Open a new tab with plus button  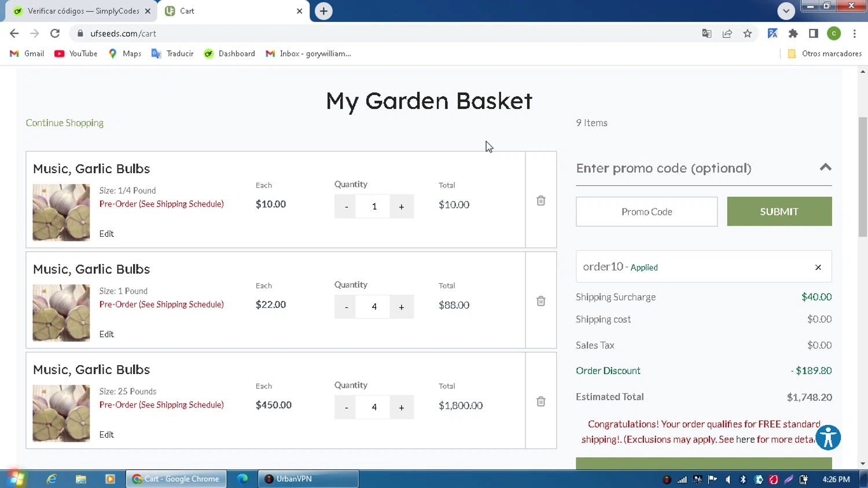323,11
